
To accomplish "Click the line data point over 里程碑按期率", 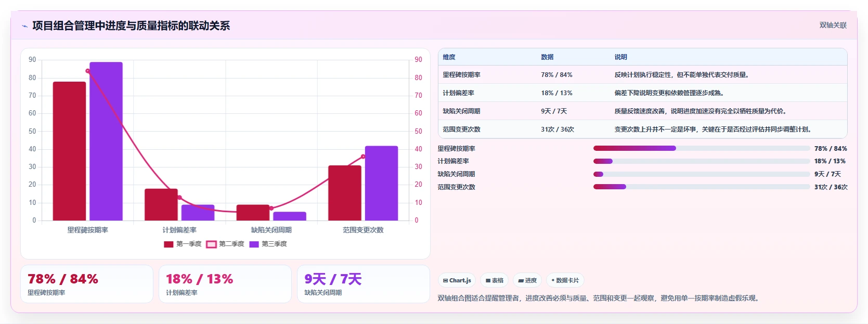I will (88, 71).
